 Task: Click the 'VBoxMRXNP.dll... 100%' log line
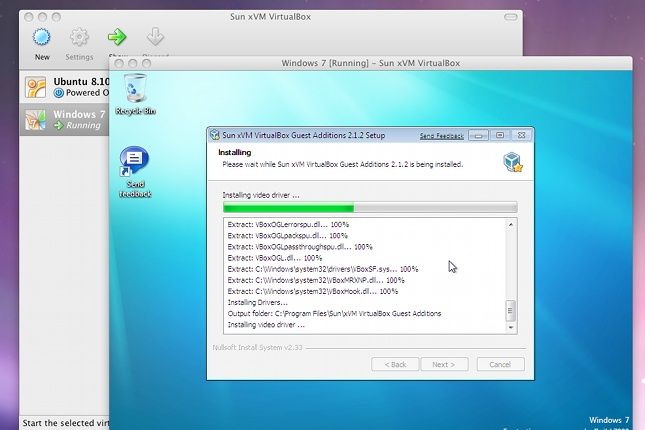[x=316, y=280]
